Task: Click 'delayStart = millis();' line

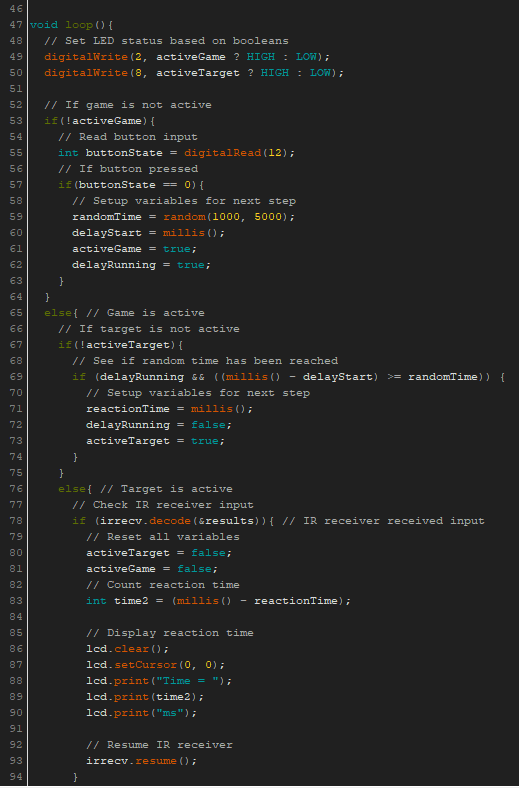Action: [148, 233]
